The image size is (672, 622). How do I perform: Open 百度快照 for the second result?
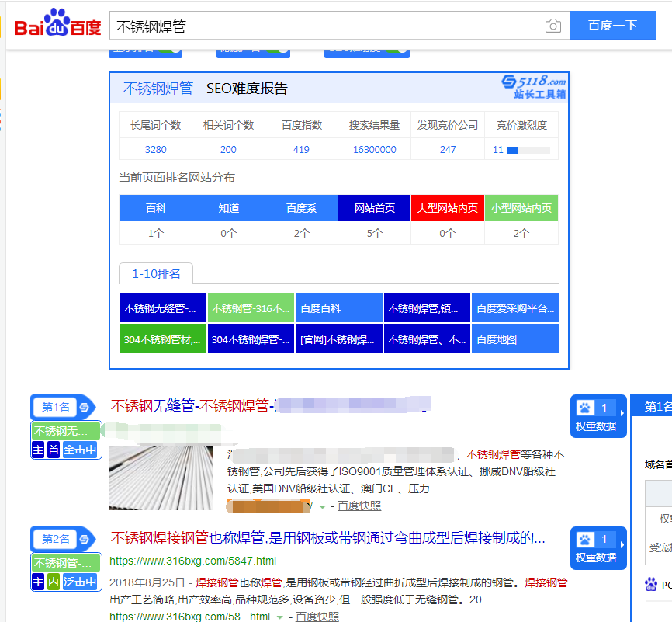pos(317,617)
